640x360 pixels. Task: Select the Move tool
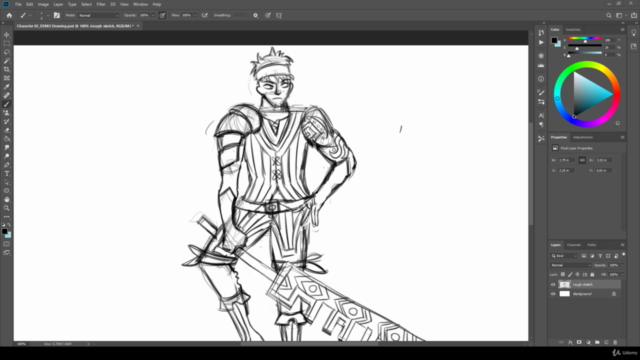pos(7,35)
